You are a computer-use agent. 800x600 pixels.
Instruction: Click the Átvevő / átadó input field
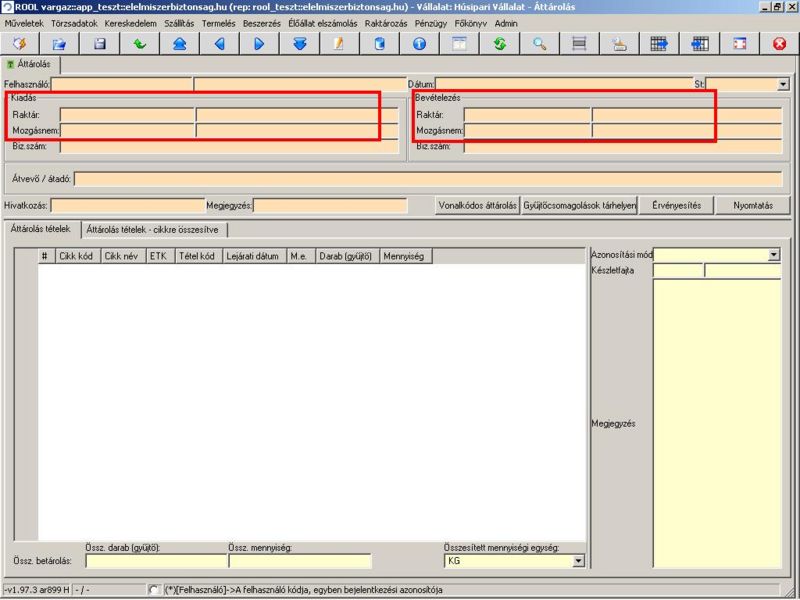428,179
